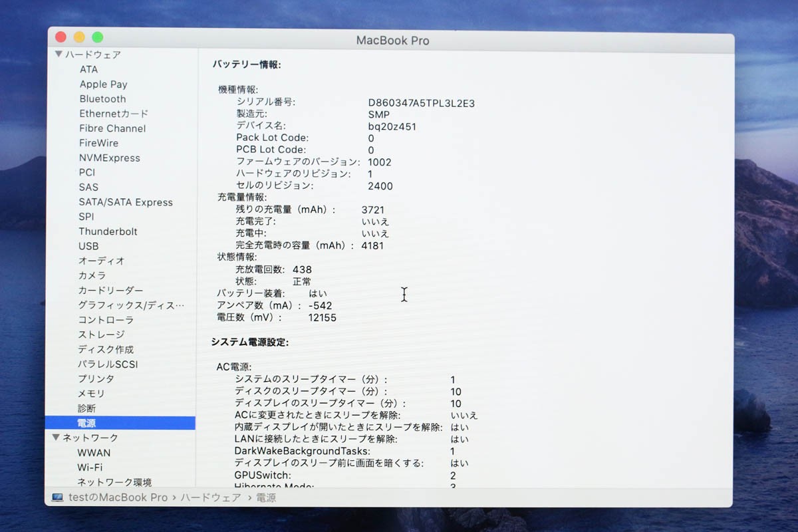This screenshot has width=798, height=532.
Task: Select Apple Pay in the sidebar
Action: pos(103,84)
